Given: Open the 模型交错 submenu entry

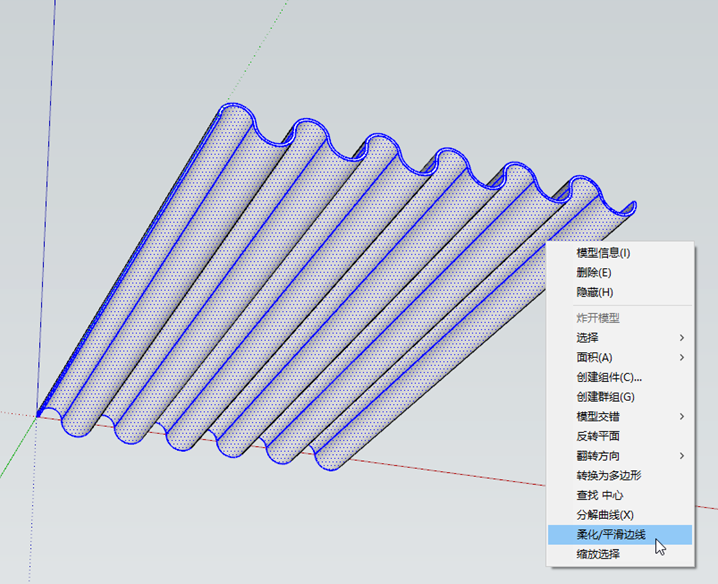Looking at the screenshot, I should click(620, 416).
